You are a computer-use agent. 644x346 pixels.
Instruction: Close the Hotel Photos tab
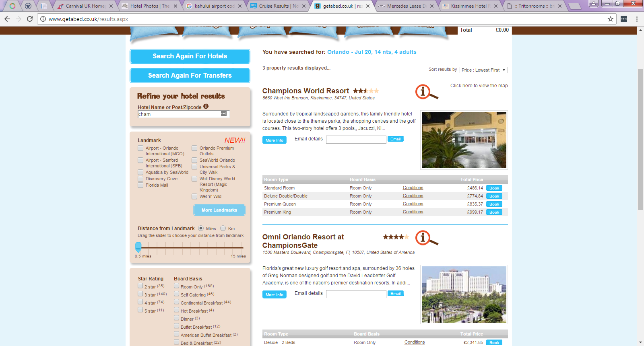point(175,6)
